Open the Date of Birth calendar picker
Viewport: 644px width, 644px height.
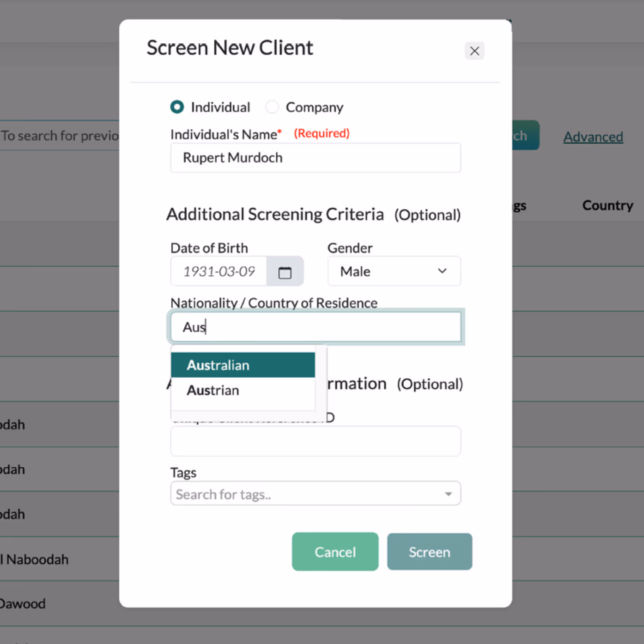tap(285, 272)
